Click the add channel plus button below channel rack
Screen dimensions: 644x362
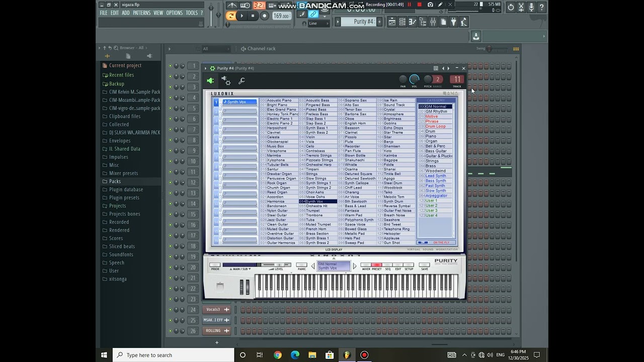(x=217, y=343)
